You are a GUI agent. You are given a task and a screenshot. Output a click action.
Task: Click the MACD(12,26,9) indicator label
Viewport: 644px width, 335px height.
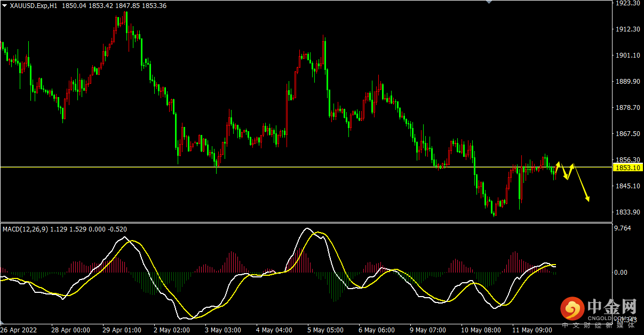point(26,229)
